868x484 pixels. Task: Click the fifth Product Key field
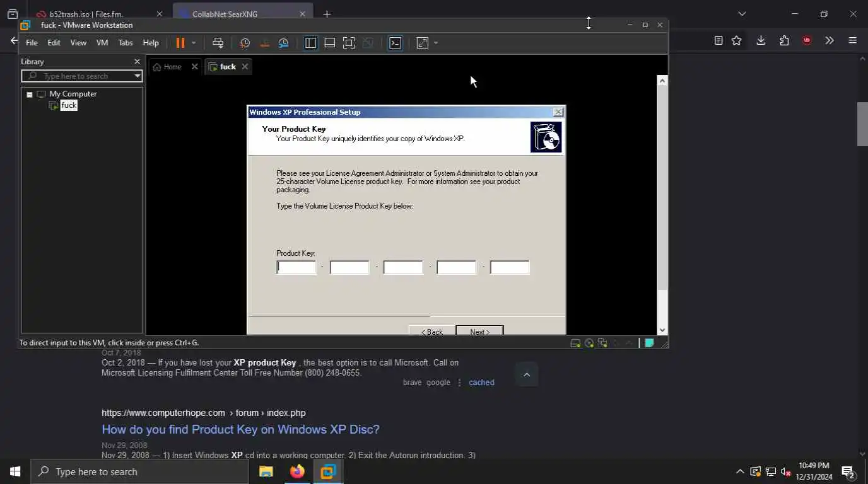pos(510,267)
